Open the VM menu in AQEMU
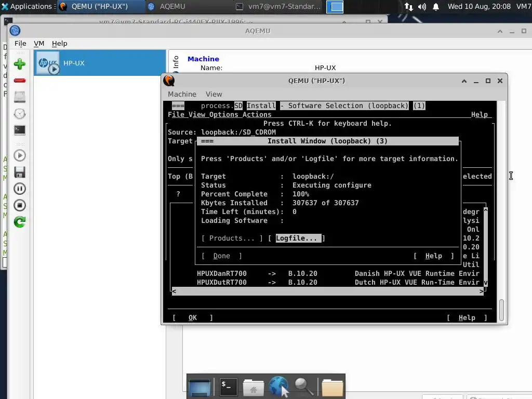 coord(39,44)
